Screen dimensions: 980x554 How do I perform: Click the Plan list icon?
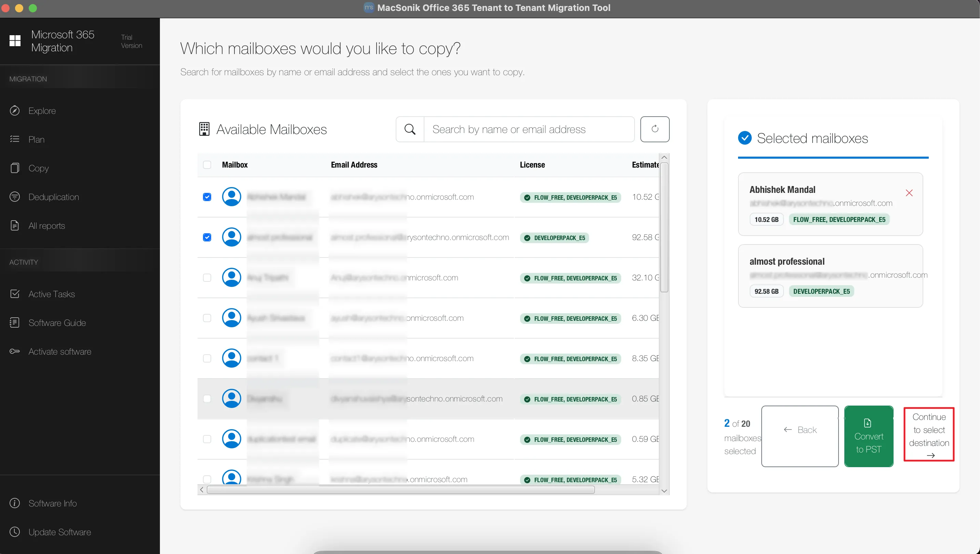[15, 139]
